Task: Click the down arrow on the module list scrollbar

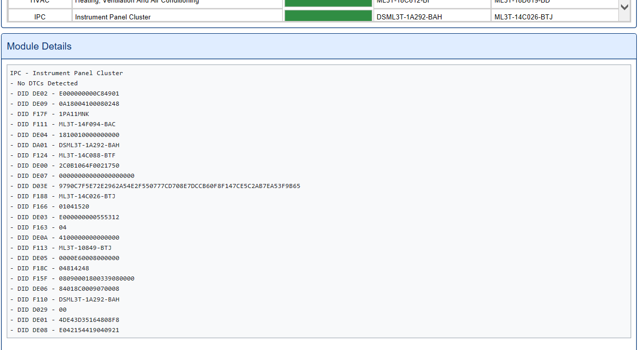Action: [624, 7]
